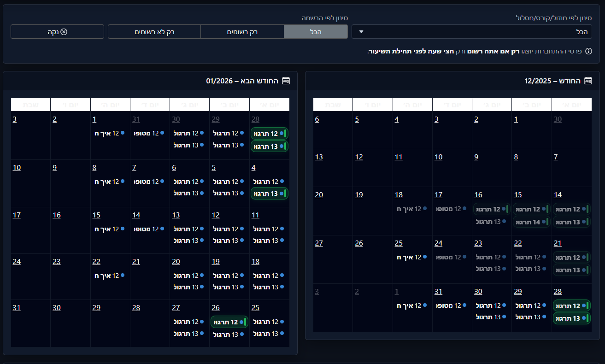Screen dimensions: 605x364
Task: Open '12 תרגול' event on January 11
Action: (x=269, y=229)
